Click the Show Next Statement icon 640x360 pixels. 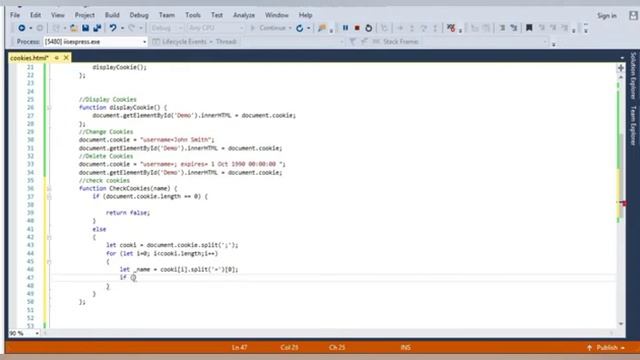coord(400,28)
